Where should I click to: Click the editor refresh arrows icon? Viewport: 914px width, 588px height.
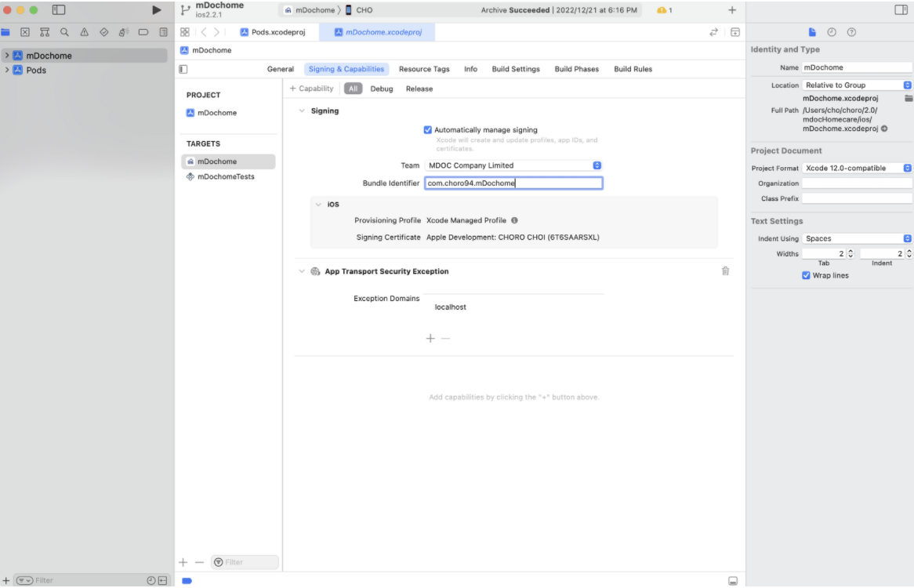coord(713,32)
